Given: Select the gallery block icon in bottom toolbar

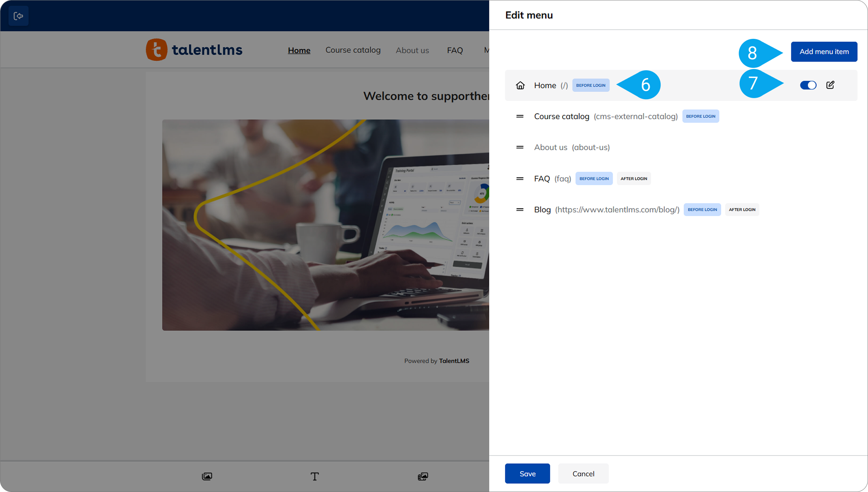Looking at the screenshot, I should pos(423,476).
